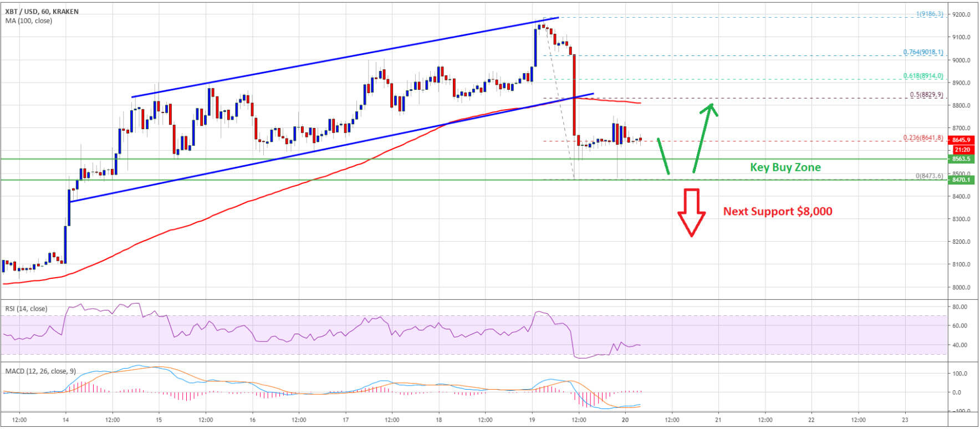Select the Fibonacci label 0.764(9018.1)
The width and height of the screenshot is (980, 429).
(x=923, y=52)
